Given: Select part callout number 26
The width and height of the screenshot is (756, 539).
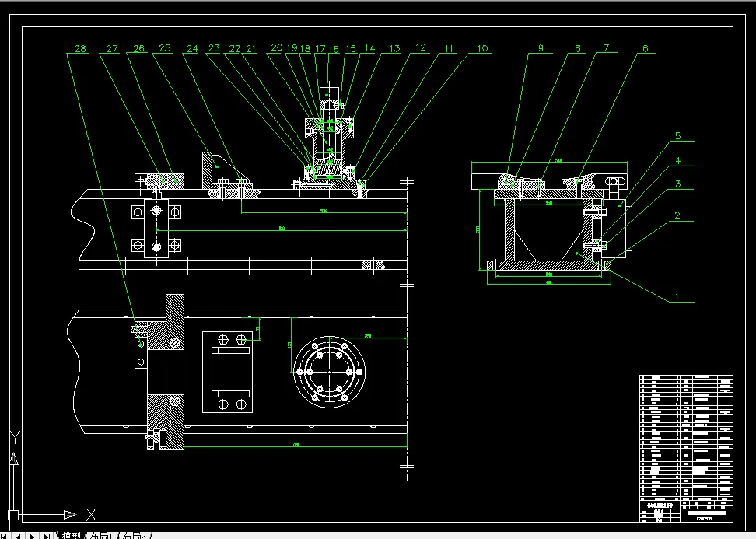Looking at the screenshot, I should [x=139, y=49].
